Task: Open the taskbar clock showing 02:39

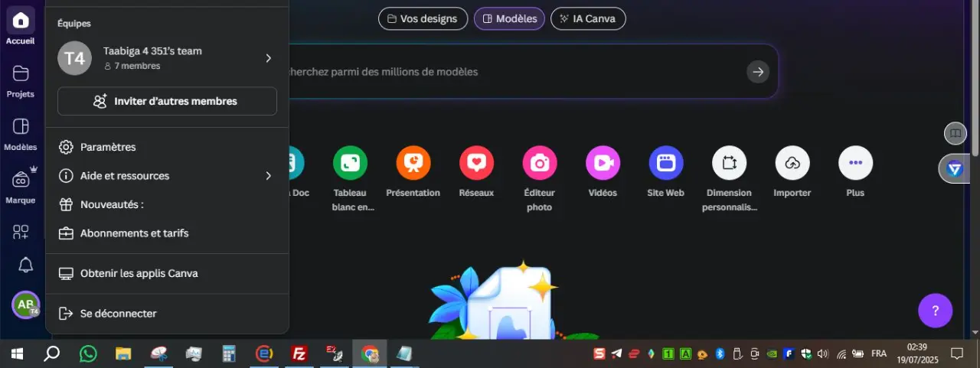Action: click(x=916, y=353)
